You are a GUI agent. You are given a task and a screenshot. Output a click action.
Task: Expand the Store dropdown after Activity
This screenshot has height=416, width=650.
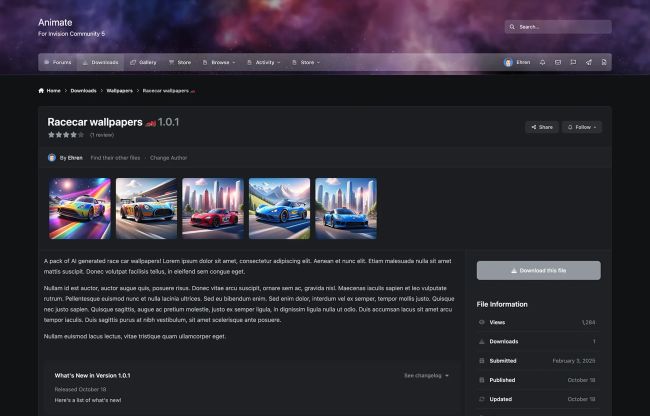306,62
